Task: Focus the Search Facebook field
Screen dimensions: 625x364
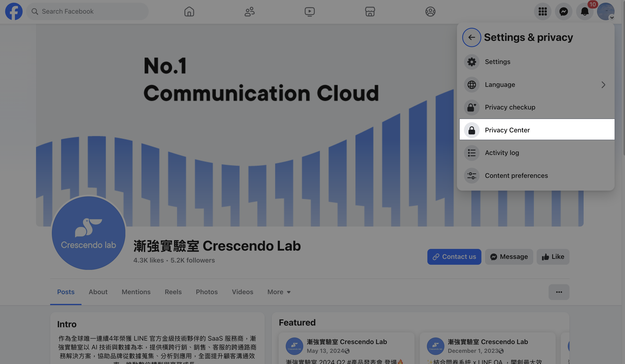Action: pyautogui.click(x=87, y=11)
